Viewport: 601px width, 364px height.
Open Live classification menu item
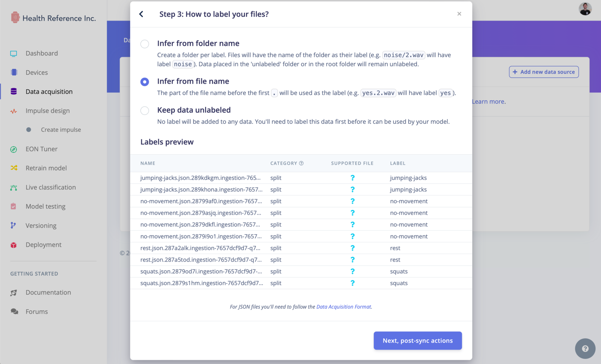51,187
